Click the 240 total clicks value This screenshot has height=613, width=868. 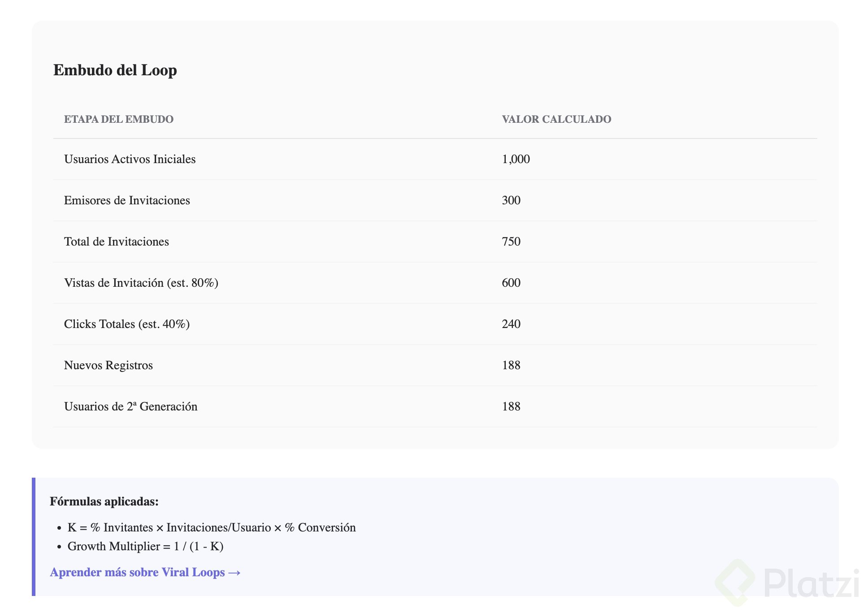pyautogui.click(x=511, y=324)
